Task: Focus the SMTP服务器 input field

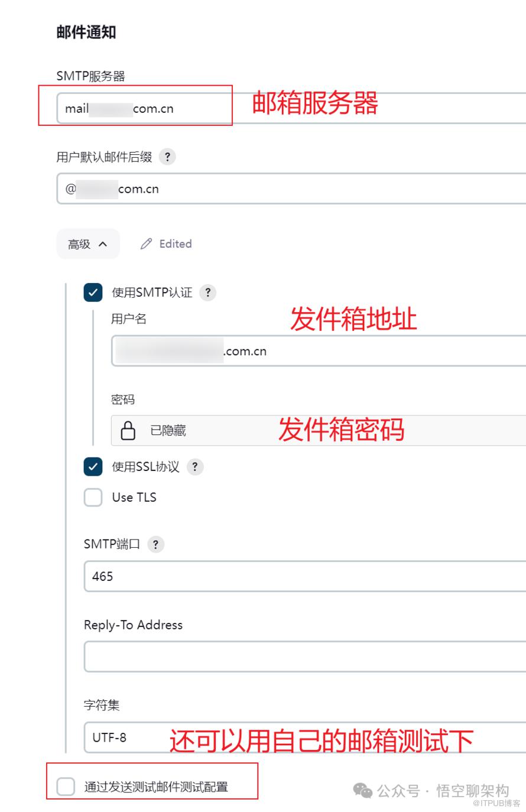Action: [x=291, y=108]
